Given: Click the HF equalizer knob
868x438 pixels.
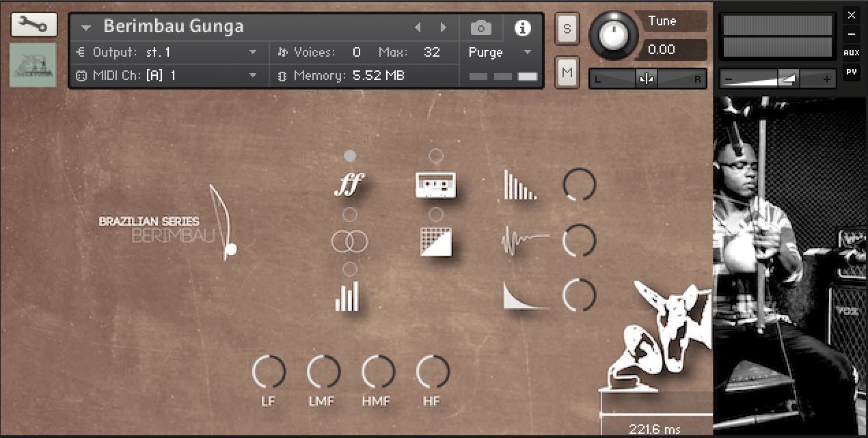Looking at the screenshot, I should click(433, 372).
